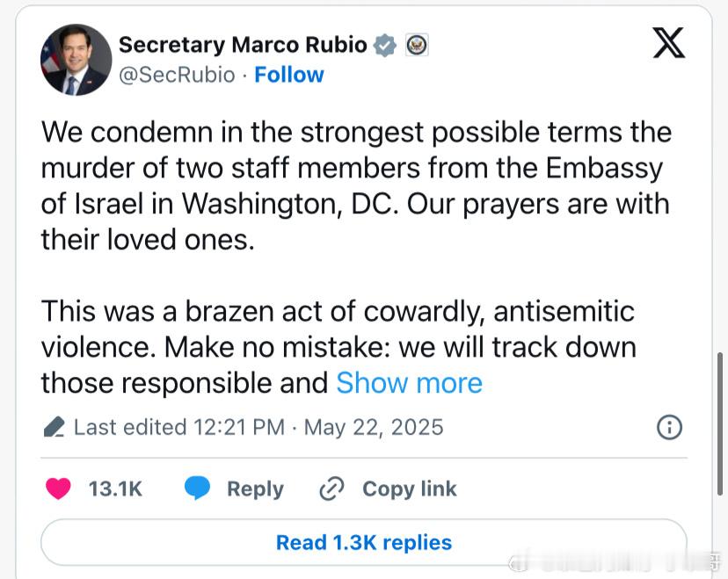The width and height of the screenshot is (728, 579).
Task: Click the chain link icon
Action: (331, 489)
